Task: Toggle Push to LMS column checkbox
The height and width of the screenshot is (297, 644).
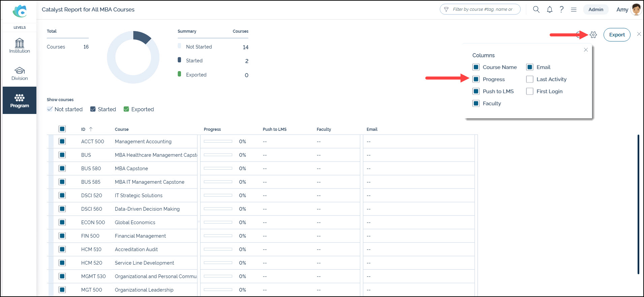Action: point(476,91)
